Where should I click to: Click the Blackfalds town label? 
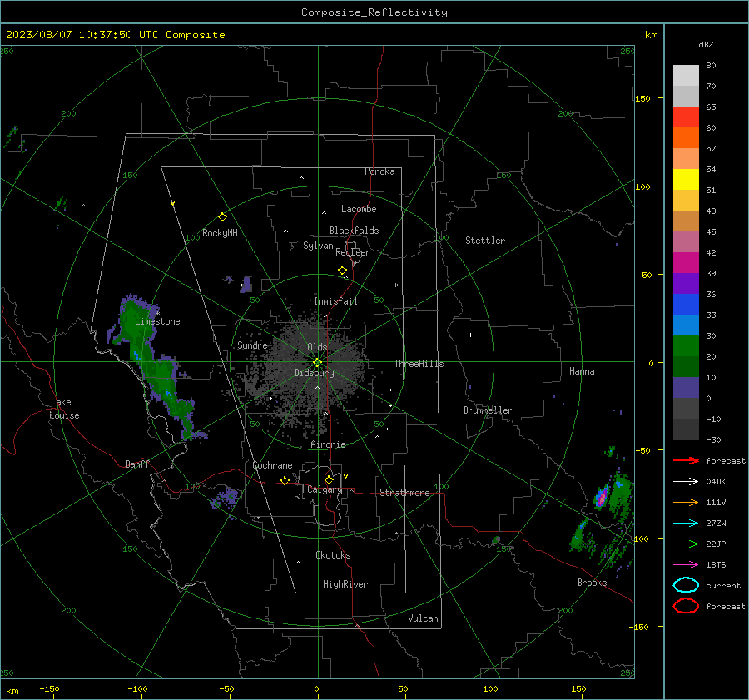[354, 231]
